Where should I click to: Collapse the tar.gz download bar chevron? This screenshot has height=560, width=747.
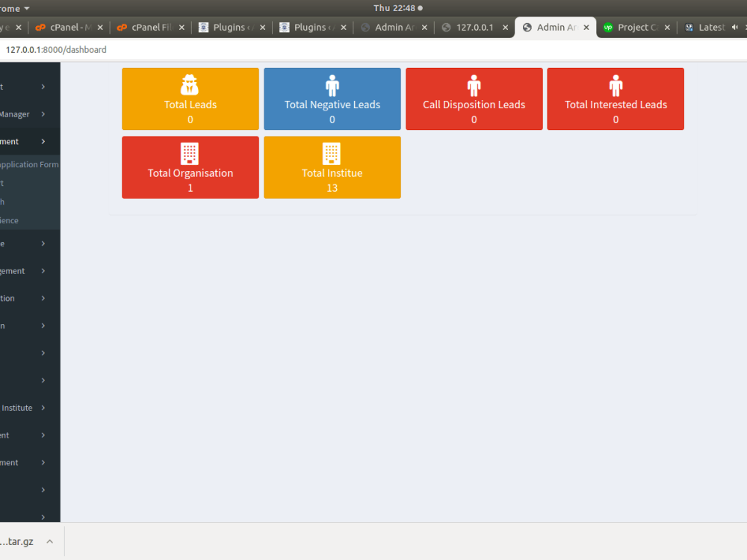[50, 541]
